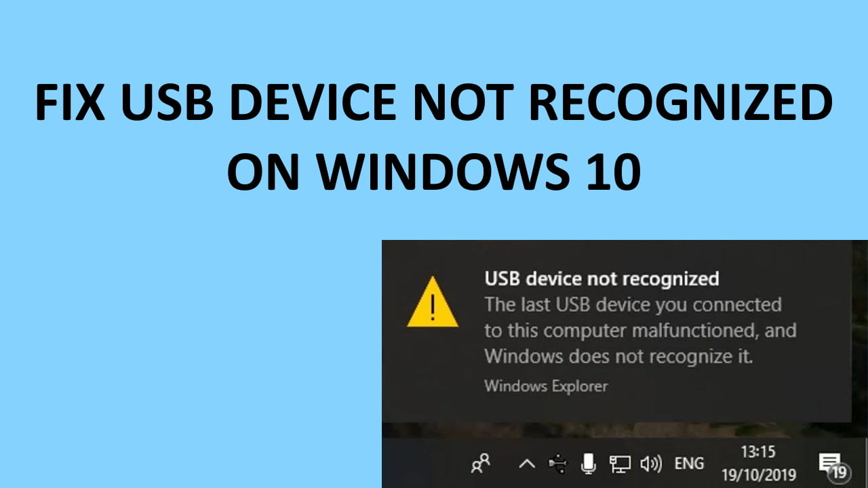This screenshot has height=488, width=868.
Task: Click the notification message body text
Action: click(640, 330)
